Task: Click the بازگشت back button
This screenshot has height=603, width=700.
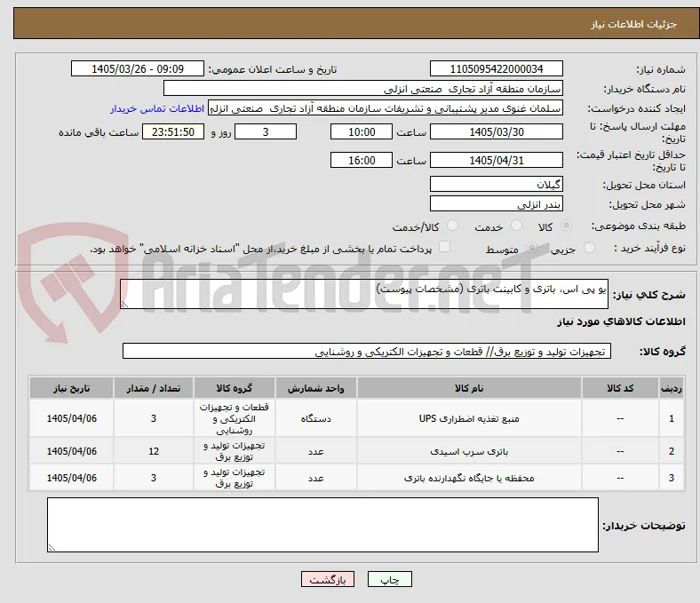Action: click(328, 579)
